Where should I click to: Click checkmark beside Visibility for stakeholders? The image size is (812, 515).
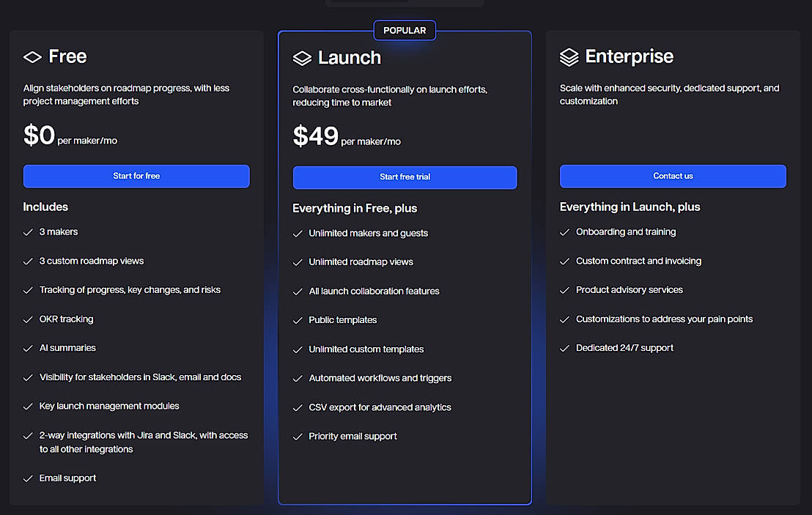(x=28, y=378)
